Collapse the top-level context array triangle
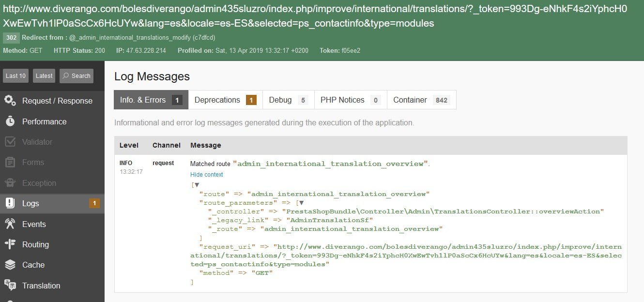The image size is (644, 302). (x=197, y=185)
